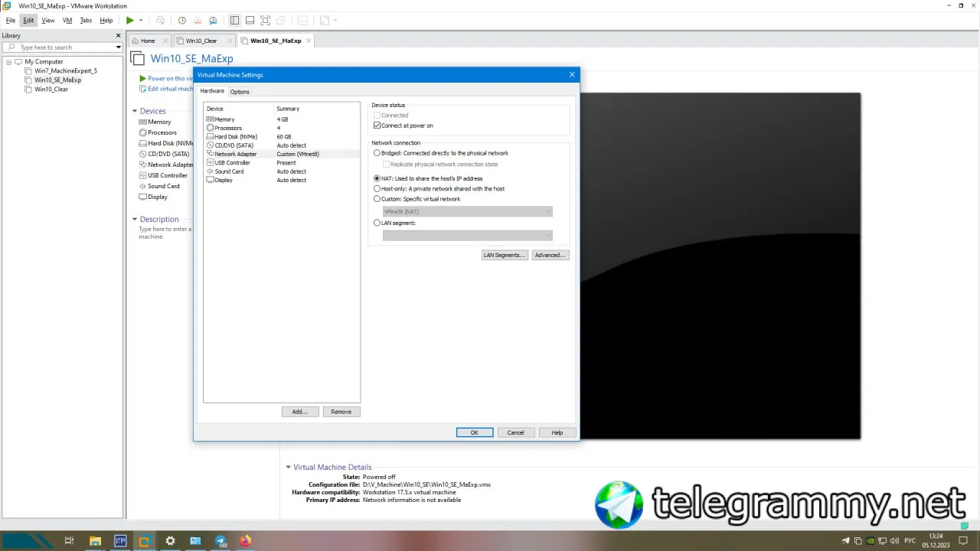Open the Tabs menu
The image size is (980, 551).
point(86,21)
